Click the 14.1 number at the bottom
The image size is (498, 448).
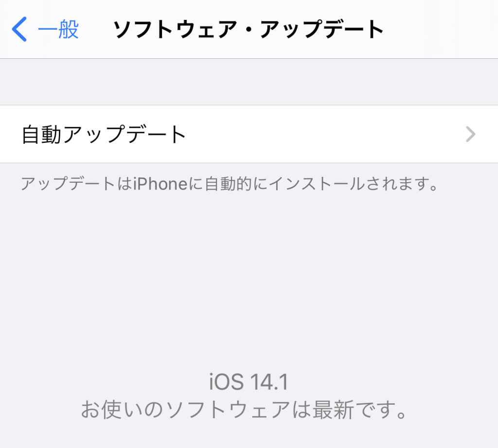(269, 382)
